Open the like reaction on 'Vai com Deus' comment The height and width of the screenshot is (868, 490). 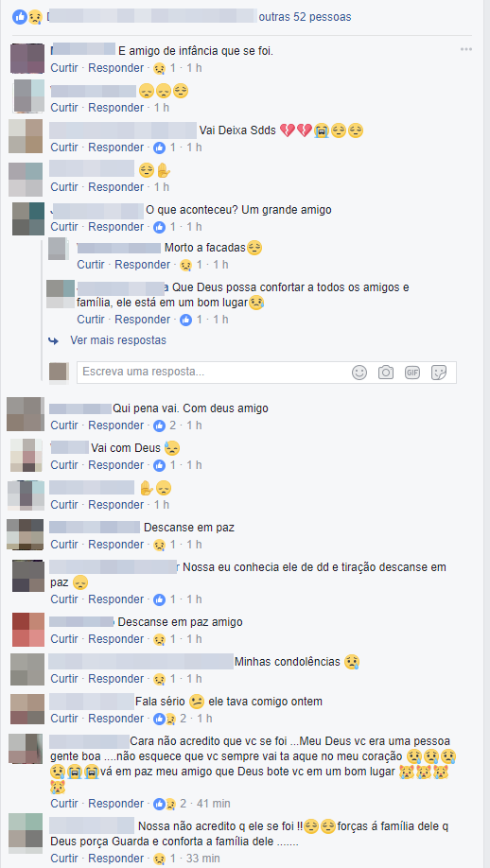point(165,465)
